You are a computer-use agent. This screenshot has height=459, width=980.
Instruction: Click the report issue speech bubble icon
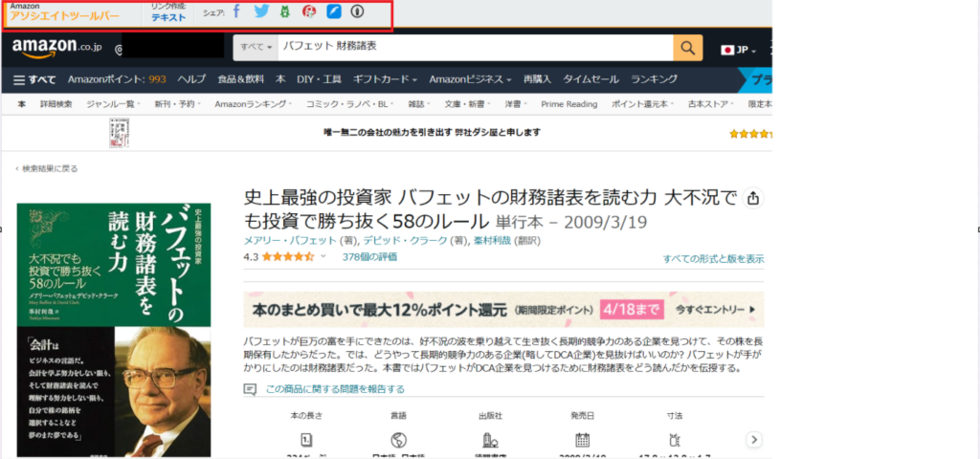(x=250, y=389)
